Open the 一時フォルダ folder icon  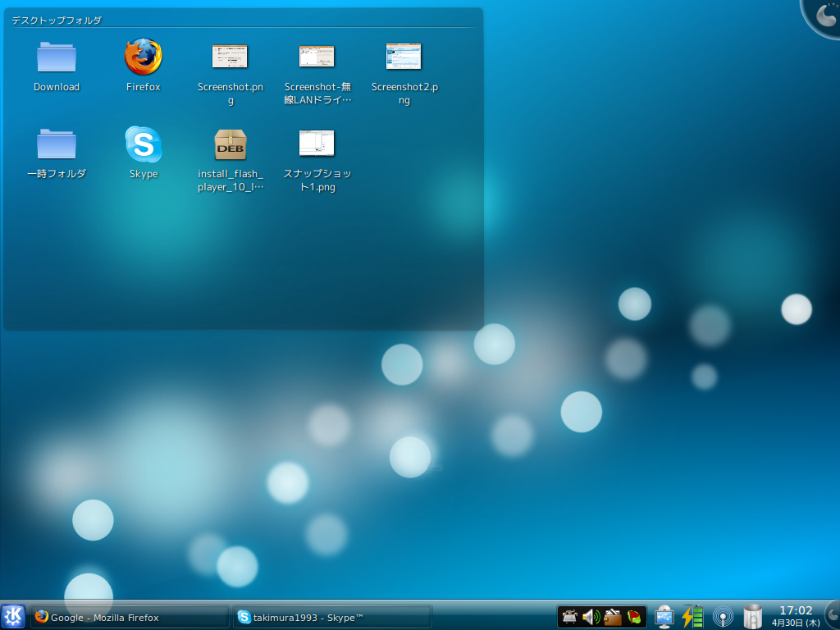[x=57, y=144]
